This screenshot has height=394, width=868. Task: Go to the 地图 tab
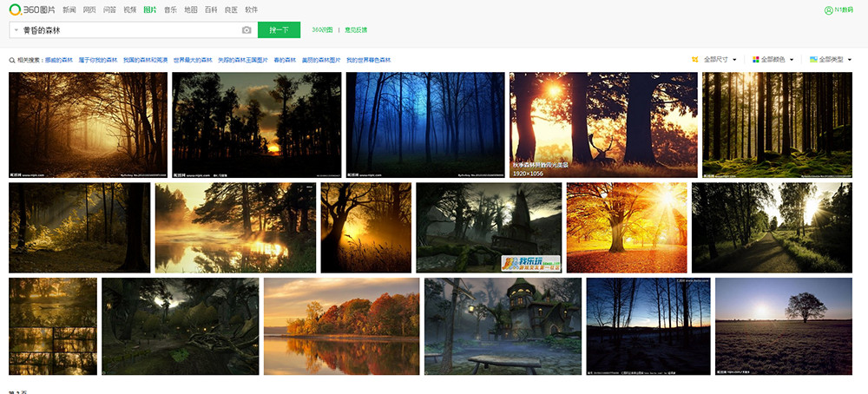pyautogui.click(x=190, y=10)
